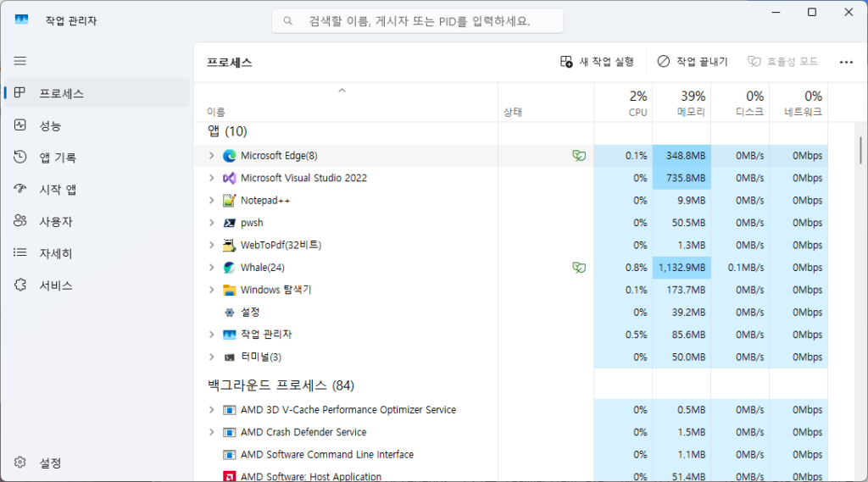Click the 프로세스 sidebar icon
The image size is (868, 482).
[x=20, y=92]
